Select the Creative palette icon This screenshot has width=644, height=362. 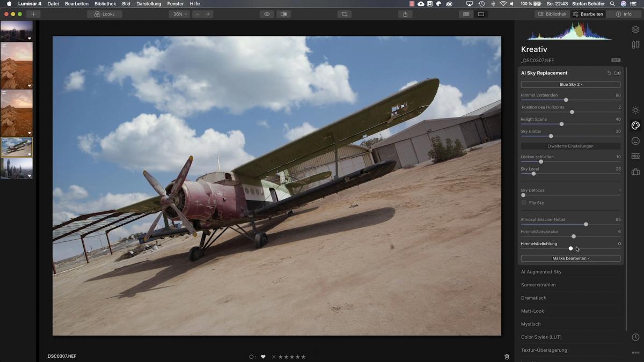click(x=635, y=125)
